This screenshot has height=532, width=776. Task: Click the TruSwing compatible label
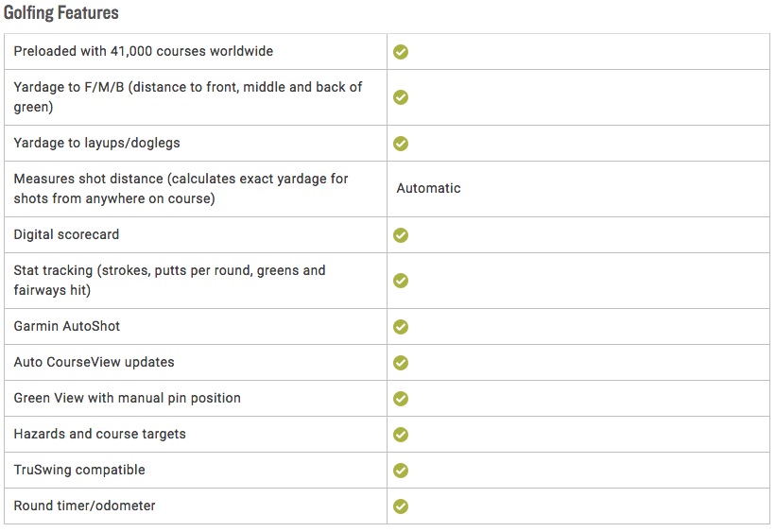tap(79, 470)
